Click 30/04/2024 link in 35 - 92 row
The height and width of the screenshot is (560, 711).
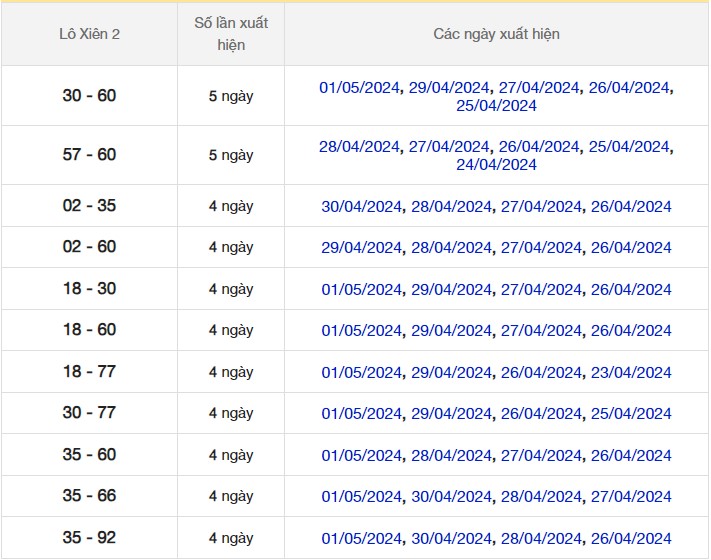pyautogui.click(x=452, y=539)
